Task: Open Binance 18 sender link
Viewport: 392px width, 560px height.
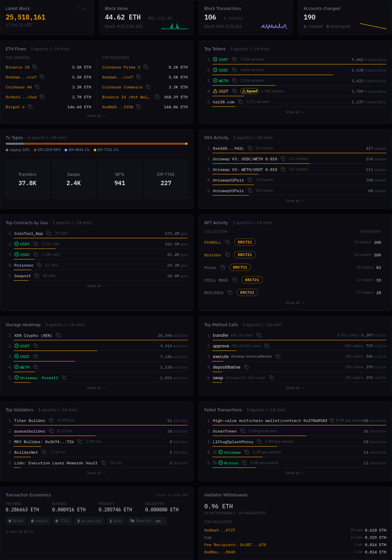Action: click(18, 67)
